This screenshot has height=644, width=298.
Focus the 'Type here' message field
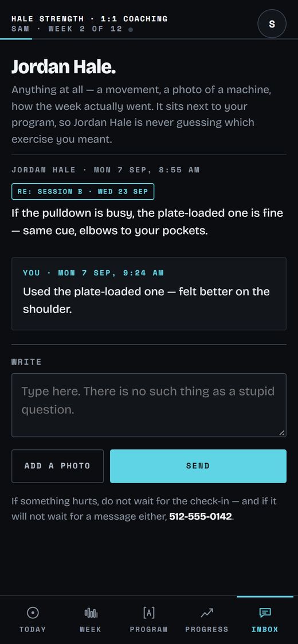(149, 405)
